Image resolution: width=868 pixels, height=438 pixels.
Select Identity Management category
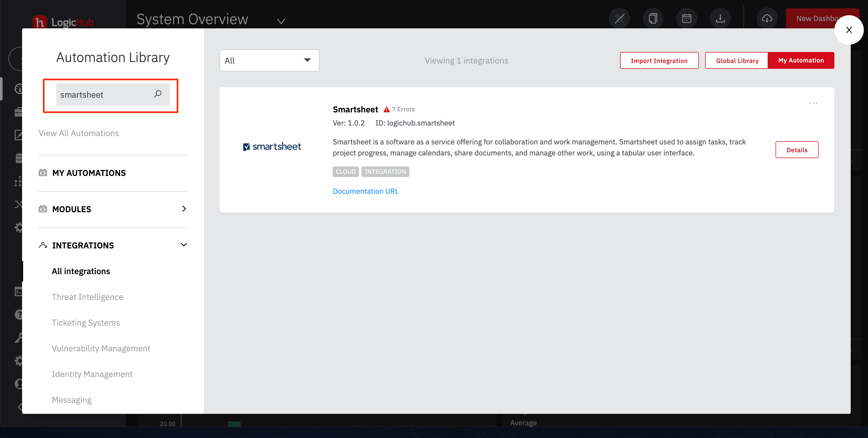coord(92,374)
